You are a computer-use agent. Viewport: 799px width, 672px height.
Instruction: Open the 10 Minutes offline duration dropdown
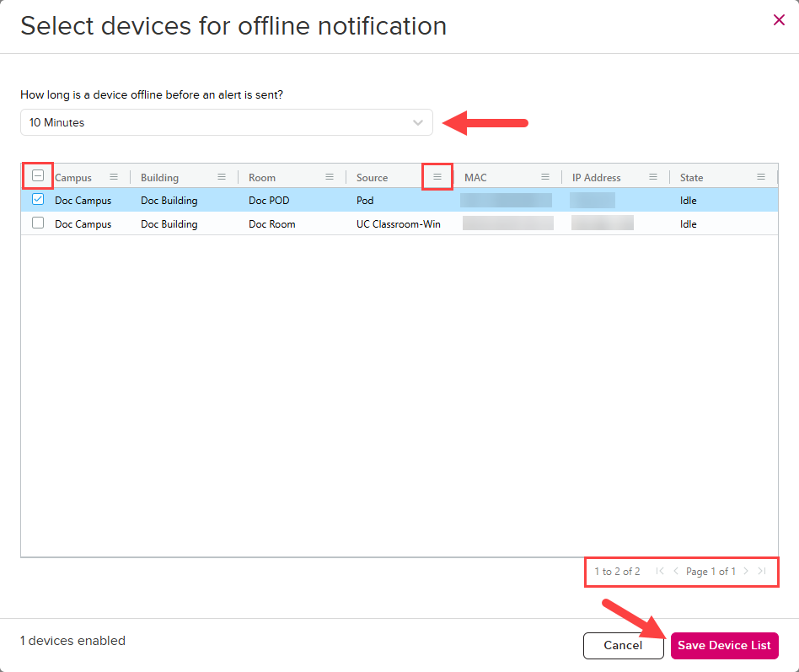point(226,122)
